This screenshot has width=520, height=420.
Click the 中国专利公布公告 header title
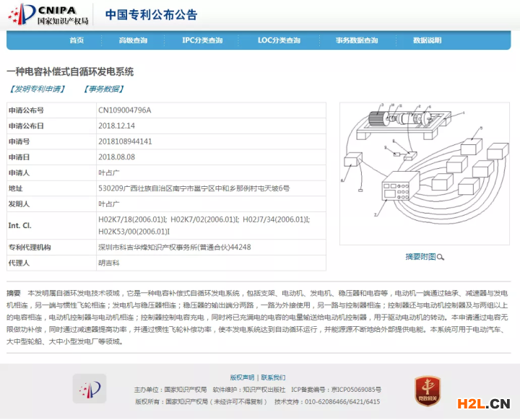pyautogui.click(x=151, y=15)
